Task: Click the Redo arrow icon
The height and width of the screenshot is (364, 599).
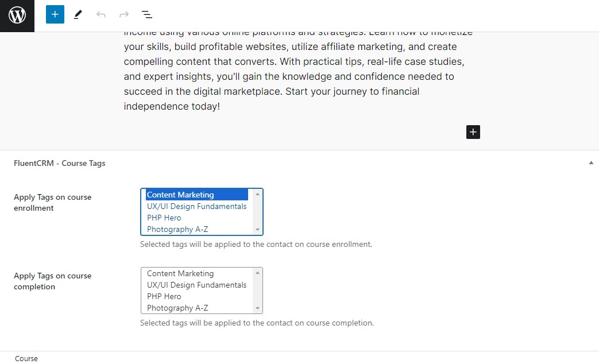Action: (124, 14)
